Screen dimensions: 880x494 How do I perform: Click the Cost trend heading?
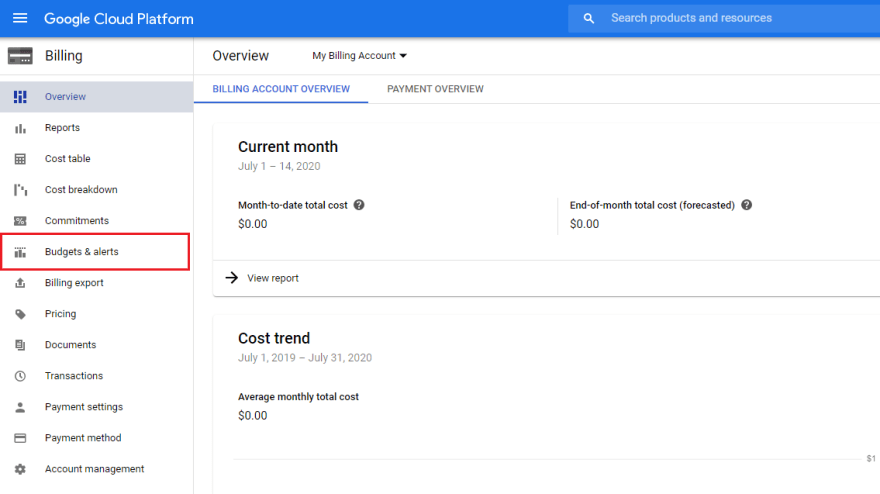click(274, 339)
